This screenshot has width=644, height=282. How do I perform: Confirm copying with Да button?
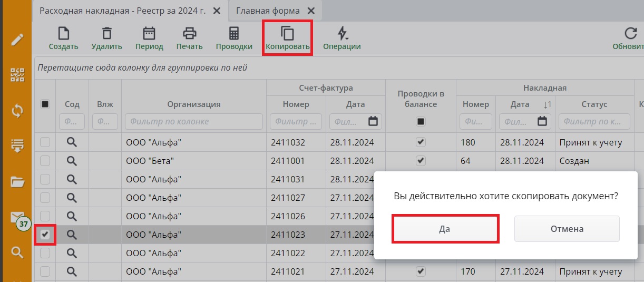point(445,229)
